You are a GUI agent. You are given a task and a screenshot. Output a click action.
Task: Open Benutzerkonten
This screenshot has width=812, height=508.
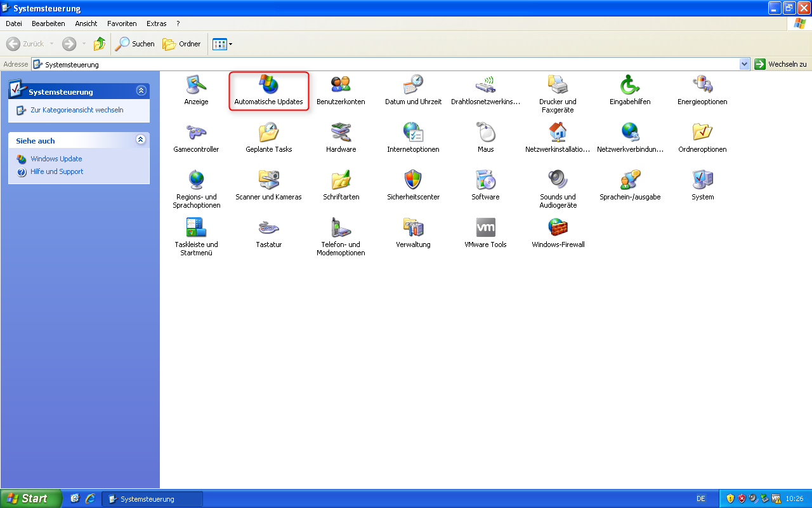[x=341, y=86]
